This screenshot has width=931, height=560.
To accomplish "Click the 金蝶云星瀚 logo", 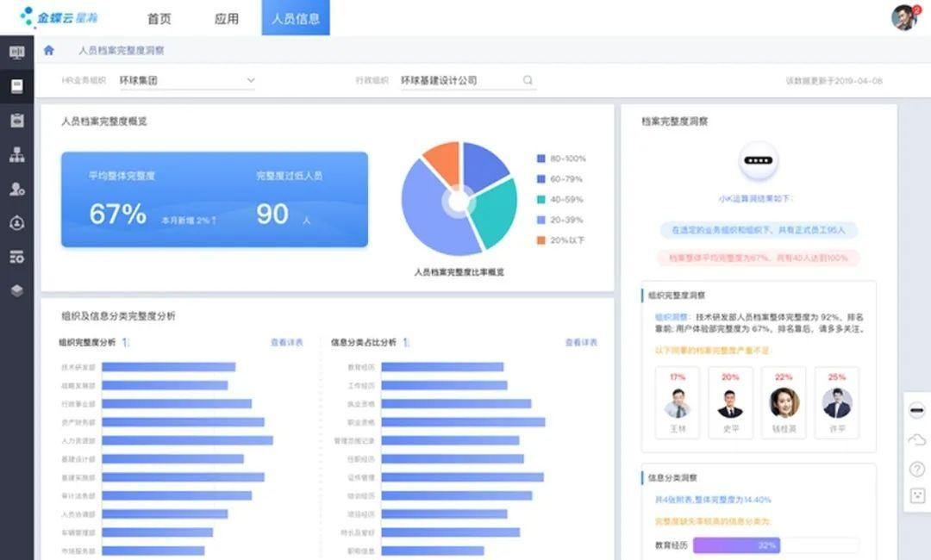I will click(59, 17).
